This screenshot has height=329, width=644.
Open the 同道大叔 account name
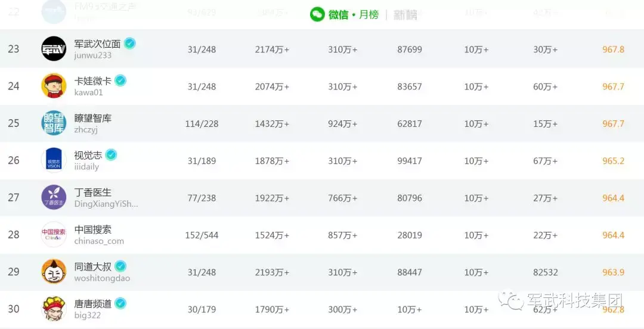[x=93, y=266]
